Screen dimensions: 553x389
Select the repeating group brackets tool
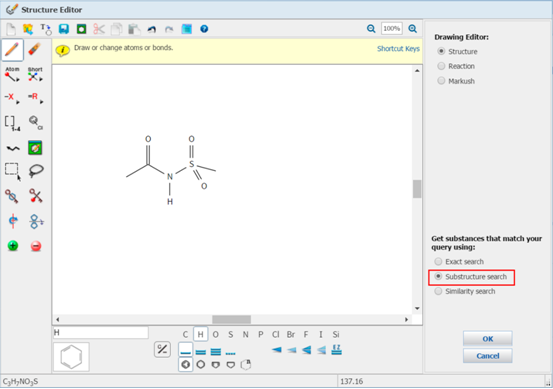click(12, 123)
